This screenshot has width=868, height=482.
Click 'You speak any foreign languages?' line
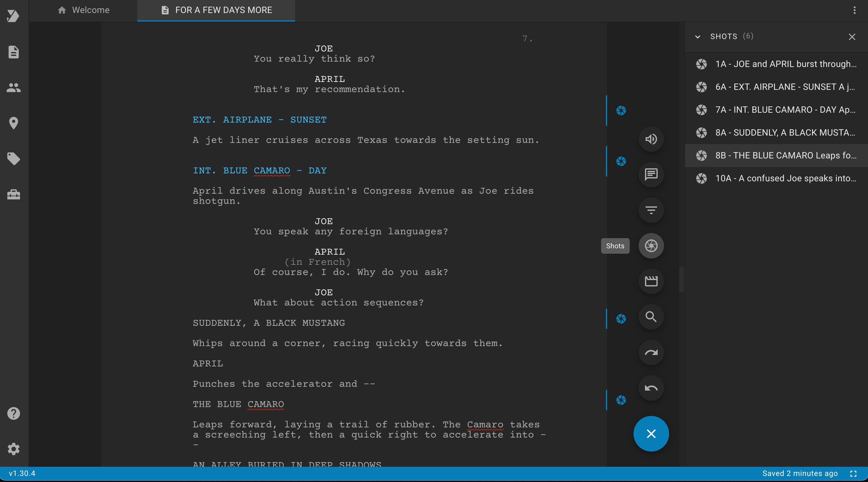click(351, 231)
